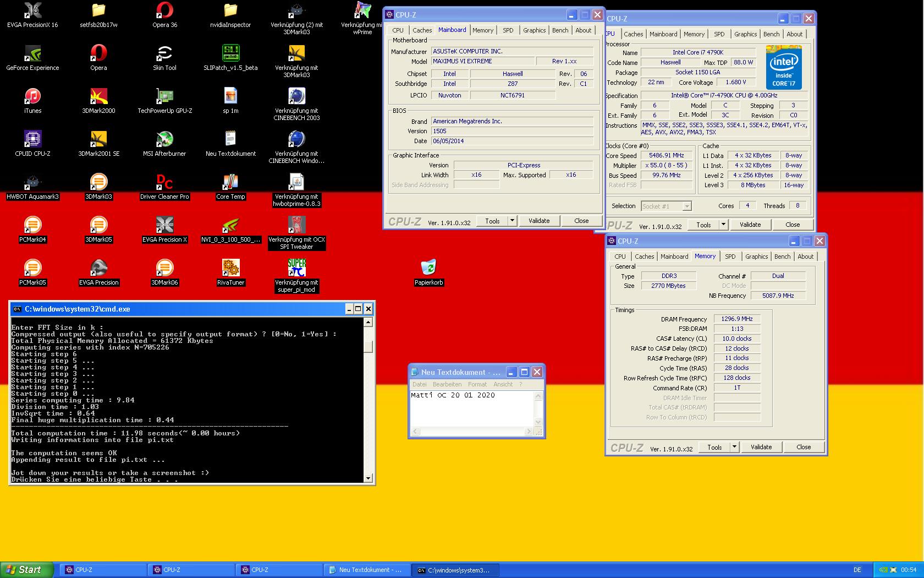Launch GeForce Experience shortcut
This screenshot has width=924, height=578.
click(x=32, y=58)
